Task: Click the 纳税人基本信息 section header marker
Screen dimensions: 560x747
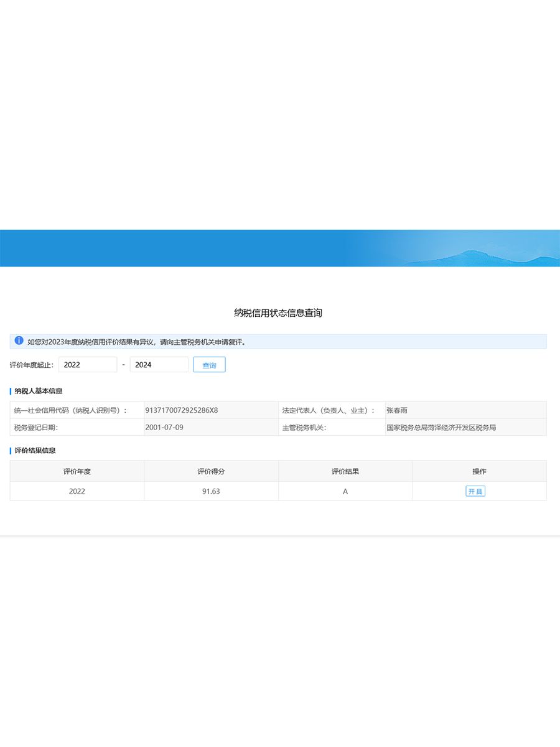Action: 10,391
